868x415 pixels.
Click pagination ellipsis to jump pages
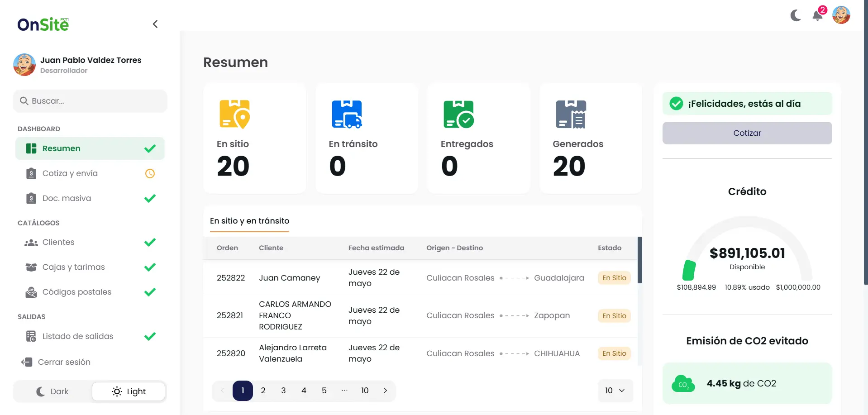[x=344, y=391]
